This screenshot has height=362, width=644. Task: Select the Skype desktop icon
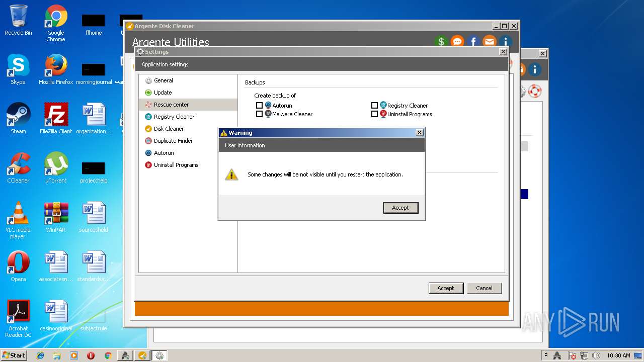click(x=18, y=69)
